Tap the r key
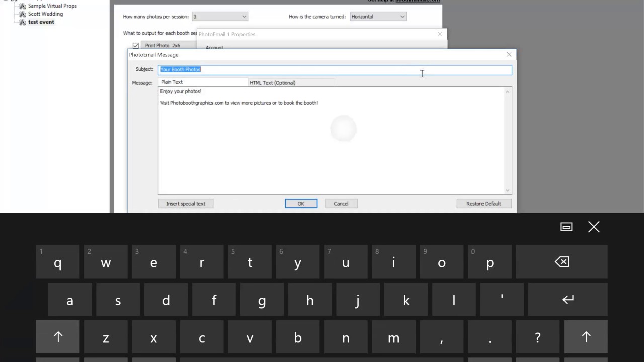This screenshot has height=362, width=644. tap(202, 262)
